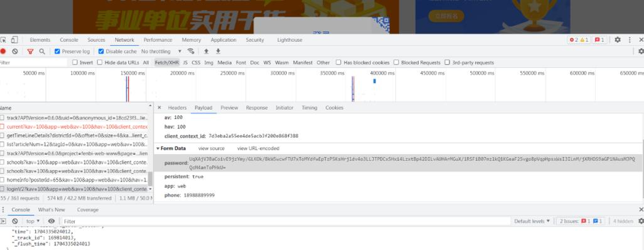
Task: Open the No throttling dropdown
Action: 161,51
